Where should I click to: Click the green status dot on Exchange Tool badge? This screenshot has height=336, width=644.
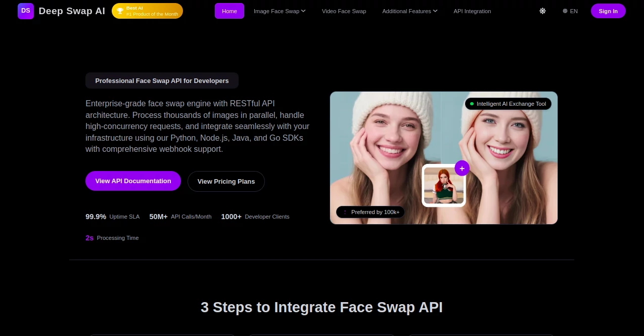tap(472, 104)
